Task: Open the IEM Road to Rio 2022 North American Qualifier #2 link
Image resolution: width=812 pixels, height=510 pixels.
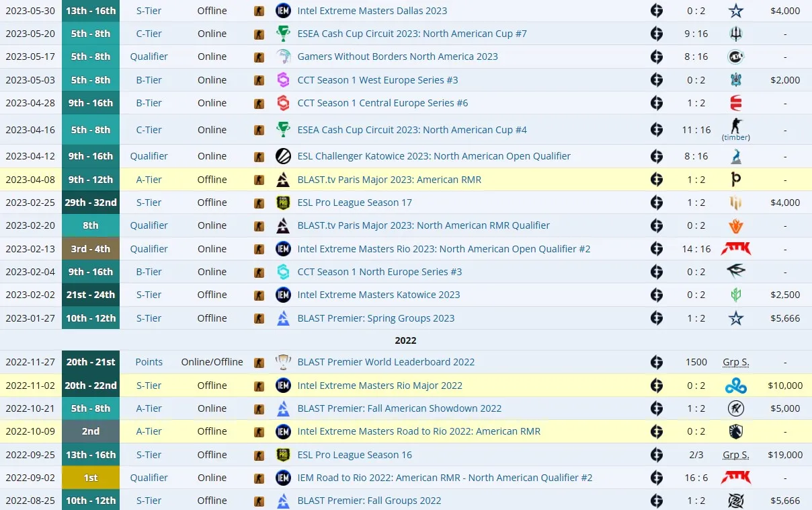Action: (x=445, y=478)
